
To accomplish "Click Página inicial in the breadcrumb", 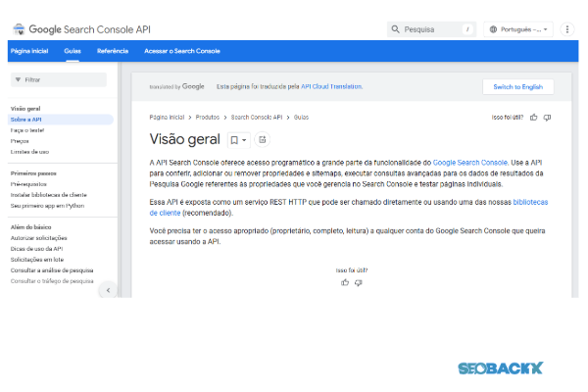I will [x=167, y=118].
